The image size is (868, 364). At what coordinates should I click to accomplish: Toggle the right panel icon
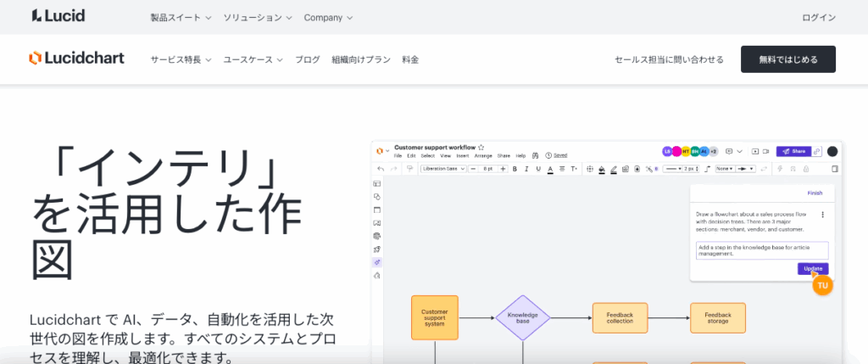click(x=835, y=169)
